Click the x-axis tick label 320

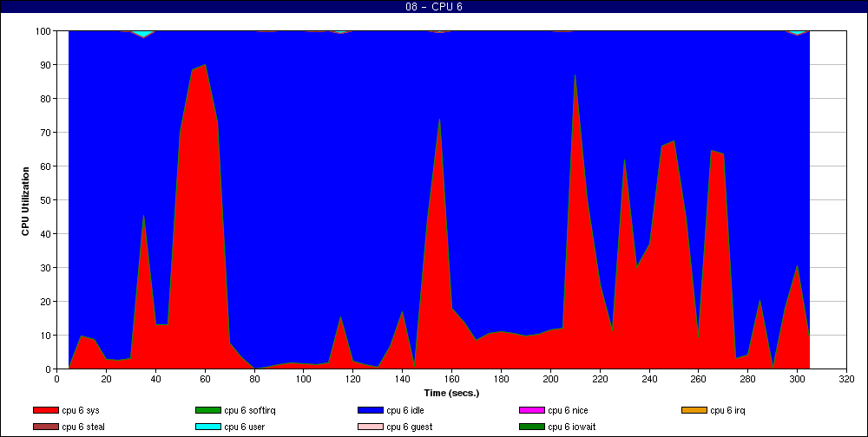(x=846, y=379)
